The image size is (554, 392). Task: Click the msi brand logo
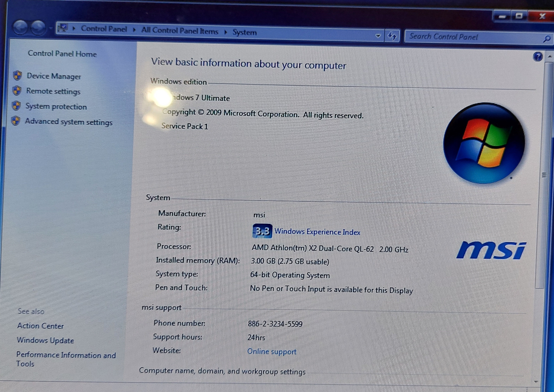[491, 250]
